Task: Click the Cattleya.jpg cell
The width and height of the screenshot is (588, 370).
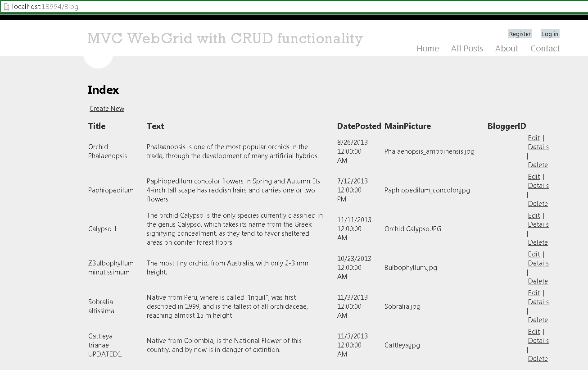Action: click(x=402, y=345)
